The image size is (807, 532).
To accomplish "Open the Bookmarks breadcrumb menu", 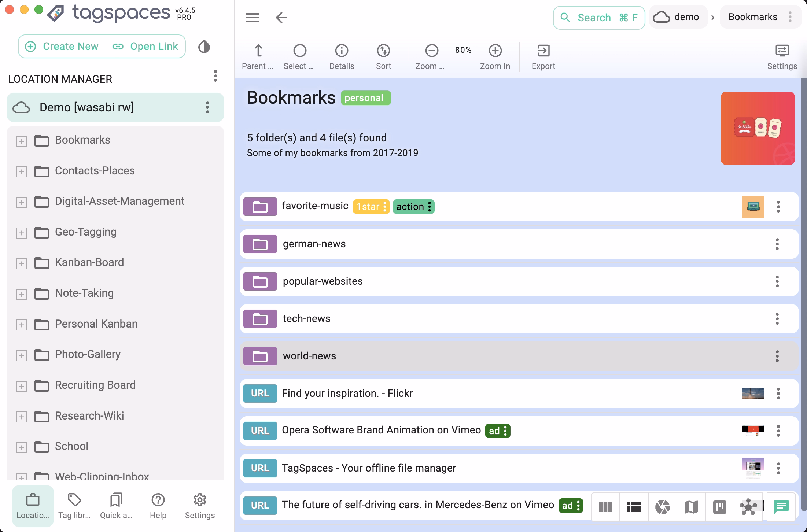I will tap(790, 17).
